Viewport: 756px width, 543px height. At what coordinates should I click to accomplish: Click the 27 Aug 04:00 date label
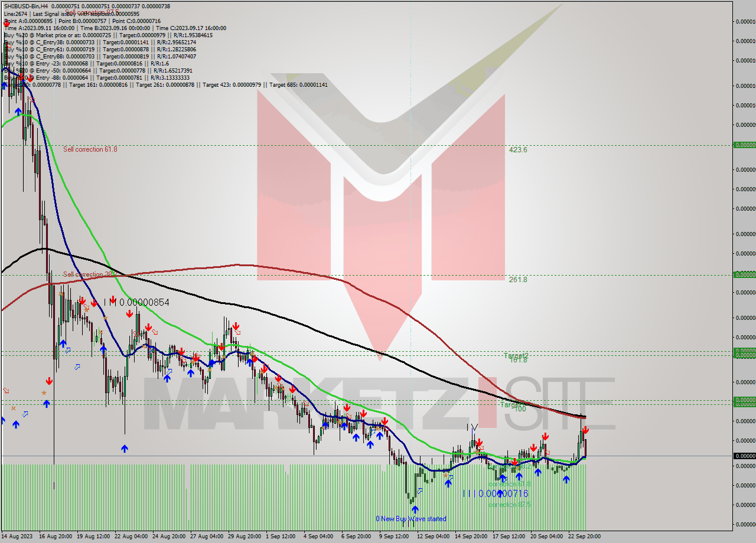pos(207,537)
